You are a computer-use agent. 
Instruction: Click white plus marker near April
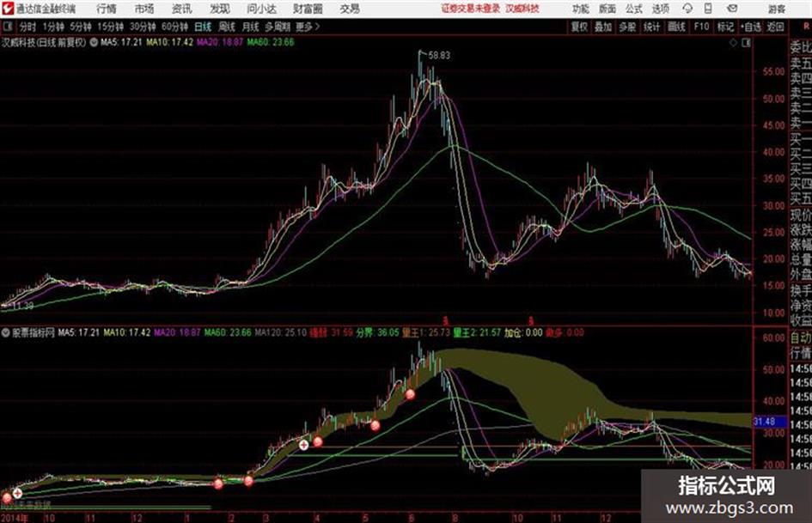pos(303,444)
